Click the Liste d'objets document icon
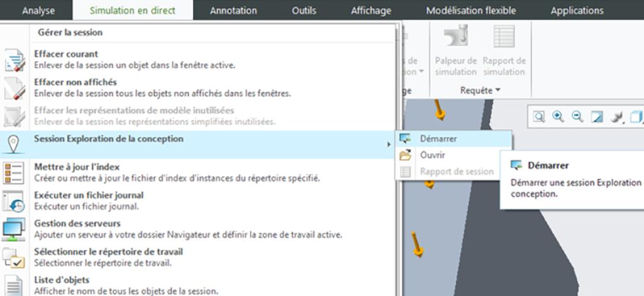Viewport: 644px width, 296px height. 14,283
